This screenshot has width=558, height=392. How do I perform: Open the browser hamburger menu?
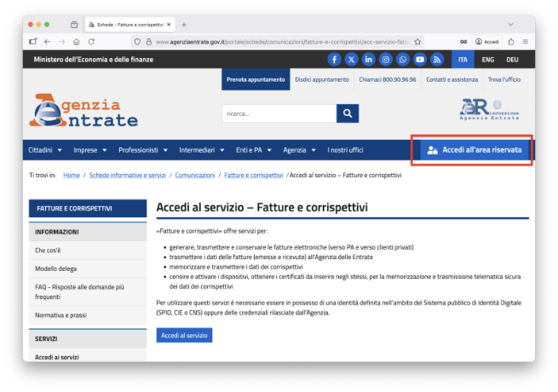tap(526, 42)
